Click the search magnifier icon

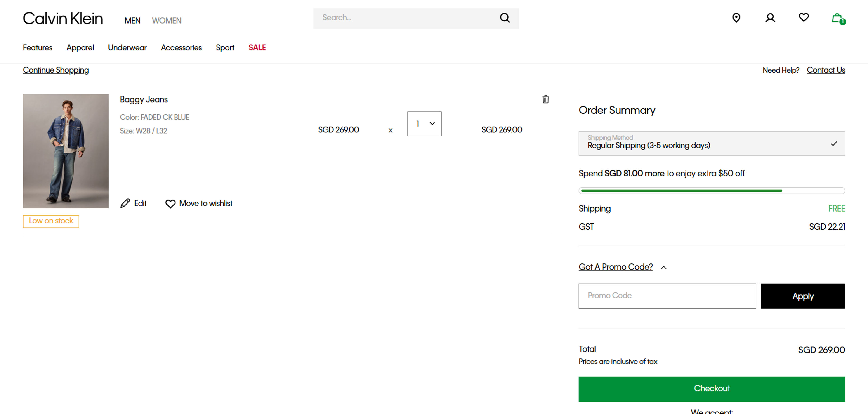pyautogui.click(x=505, y=18)
